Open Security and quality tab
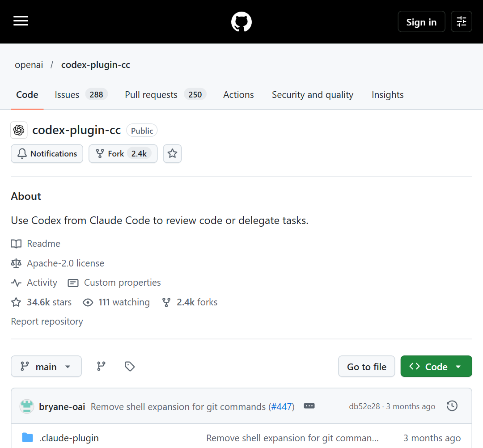483x448 pixels. [312, 94]
